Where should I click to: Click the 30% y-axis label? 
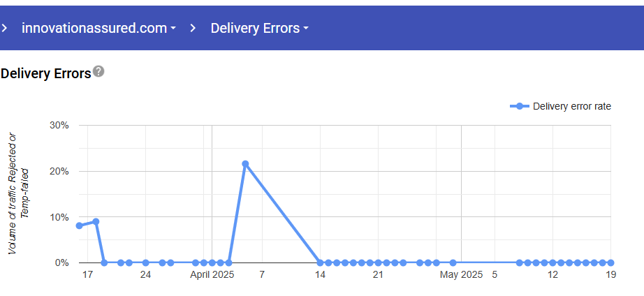[x=58, y=126]
